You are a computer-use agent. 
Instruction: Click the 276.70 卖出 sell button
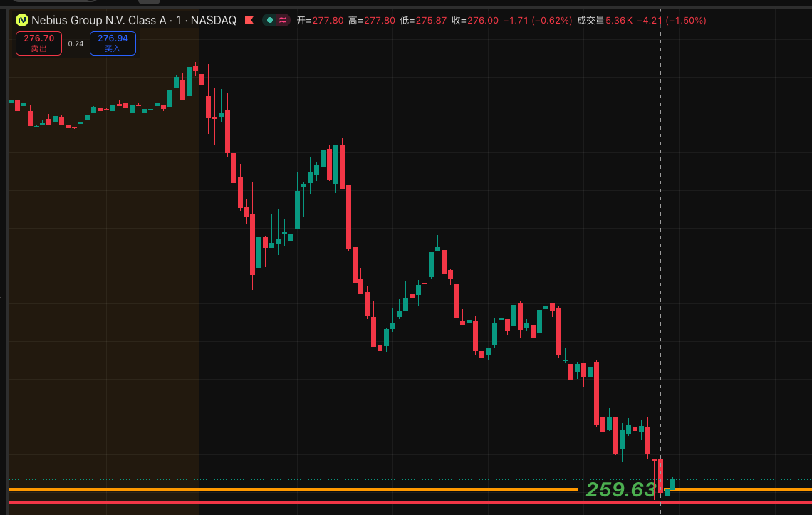(39, 43)
